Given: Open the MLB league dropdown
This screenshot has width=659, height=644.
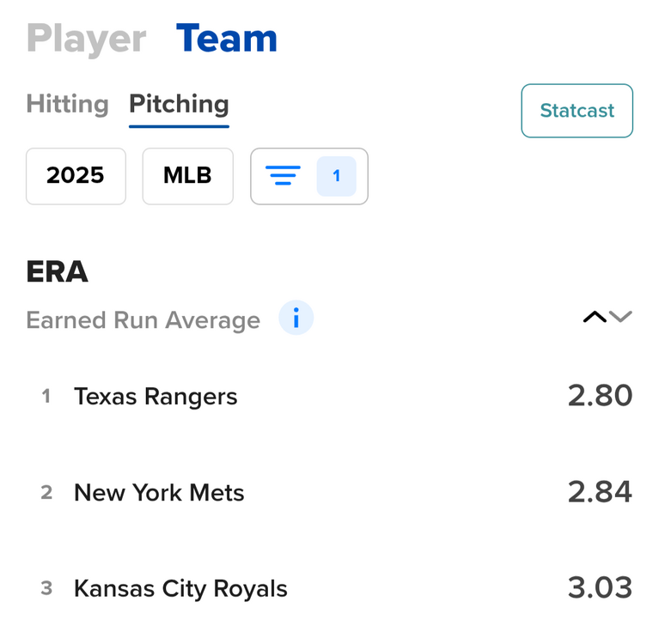Looking at the screenshot, I should coord(187,176).
